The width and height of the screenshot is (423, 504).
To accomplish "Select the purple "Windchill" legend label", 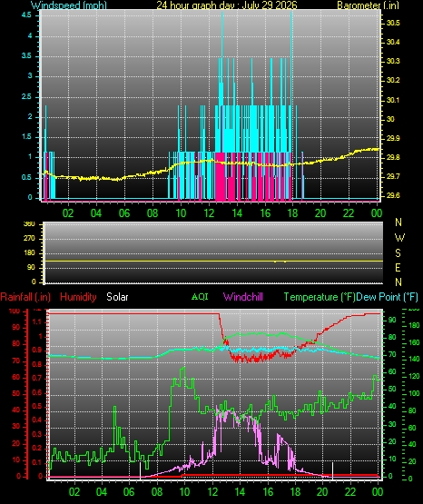I will point(243,296).
